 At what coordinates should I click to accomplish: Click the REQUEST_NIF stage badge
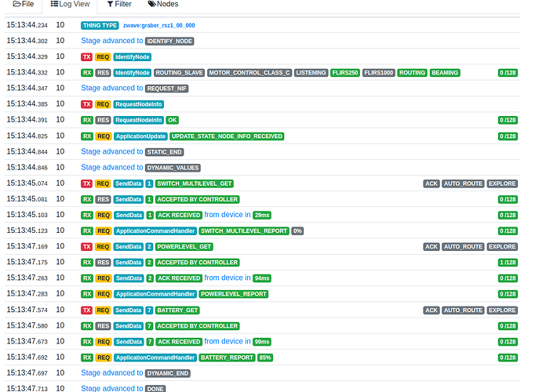pyautogui.click(x=167, y=89)
